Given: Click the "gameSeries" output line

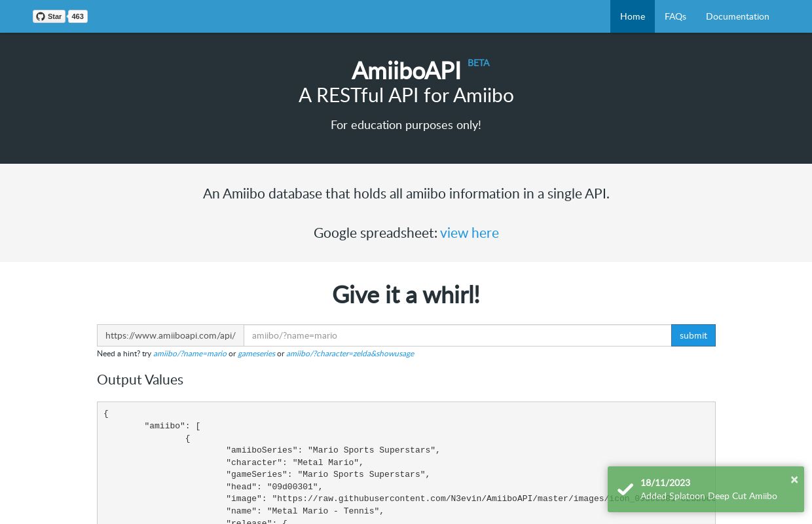Looking at the screenshot, I should click(328, 474).
